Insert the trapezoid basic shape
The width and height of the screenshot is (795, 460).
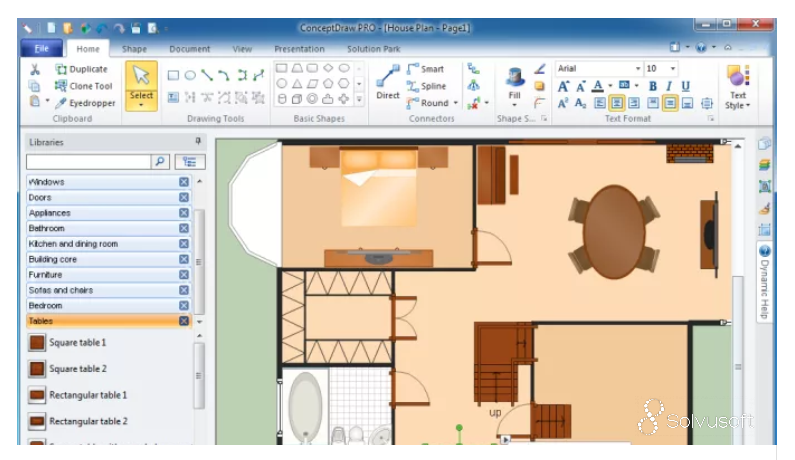[x=297, y=68]
